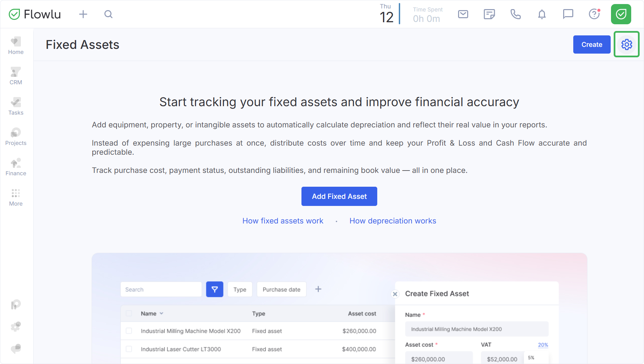
Task: Click the Add Fixed Asset button
Action: click(x=339, y=196)
